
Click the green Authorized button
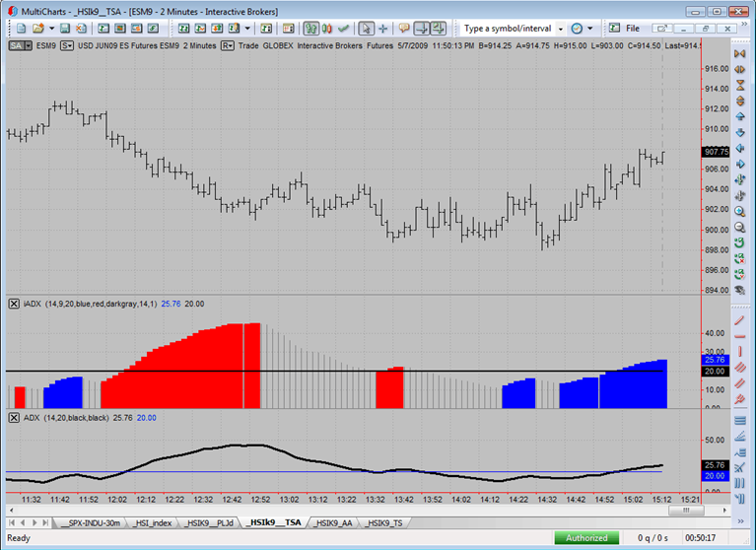tap(586, 538)
